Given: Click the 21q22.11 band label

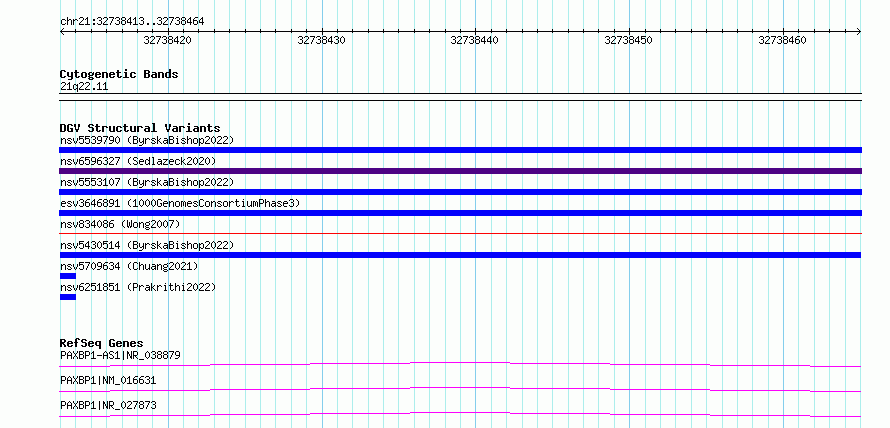Looking at the screenshot, I should pos(84,87).
